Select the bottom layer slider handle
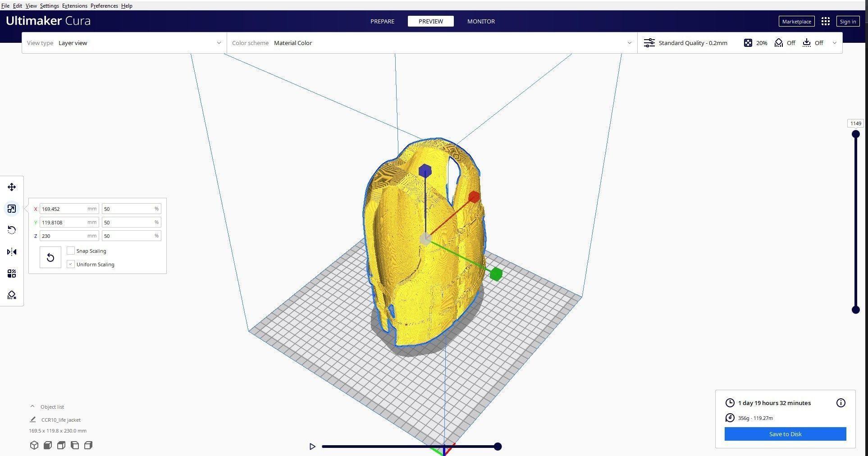The image size is (868, 456). pyautogui.click(x=855, y=310)
